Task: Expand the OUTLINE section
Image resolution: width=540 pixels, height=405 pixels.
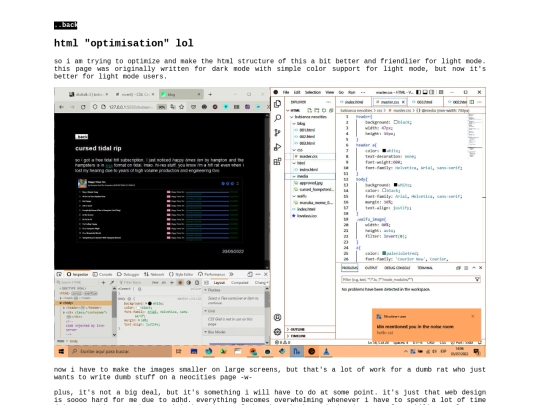Action: 310,329
